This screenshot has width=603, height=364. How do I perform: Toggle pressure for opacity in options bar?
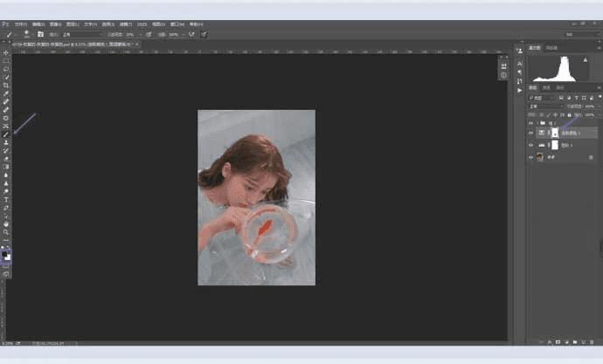[149, 34]
